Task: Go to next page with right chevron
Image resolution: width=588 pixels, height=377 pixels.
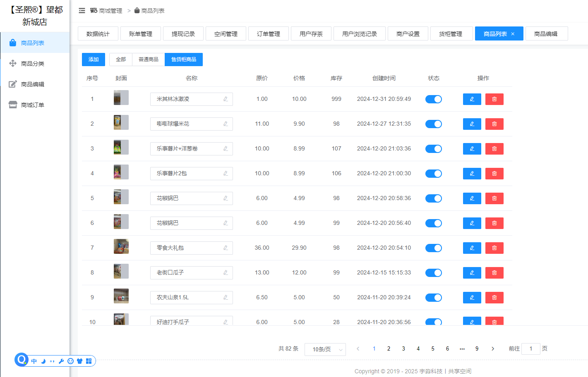Action: [x=492, y=349]
